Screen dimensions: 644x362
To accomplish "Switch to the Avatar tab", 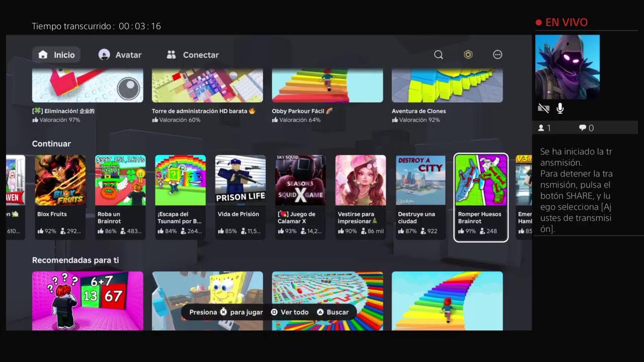I will point(120,55).
